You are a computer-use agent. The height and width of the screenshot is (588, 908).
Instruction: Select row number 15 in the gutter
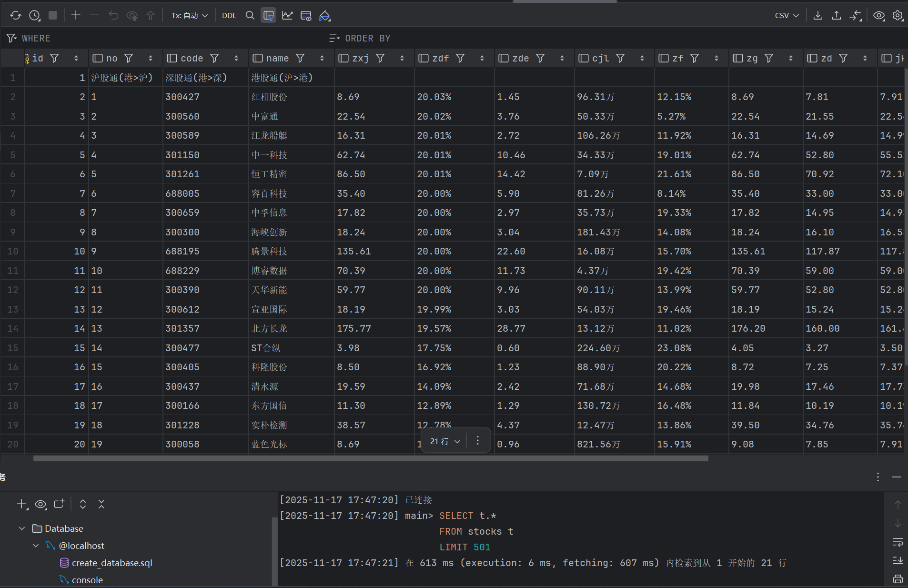tap(12, 348)
